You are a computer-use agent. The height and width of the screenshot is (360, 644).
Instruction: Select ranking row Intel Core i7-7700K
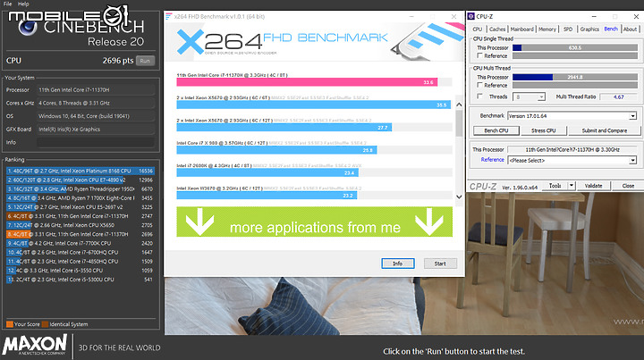coord(80,243)
